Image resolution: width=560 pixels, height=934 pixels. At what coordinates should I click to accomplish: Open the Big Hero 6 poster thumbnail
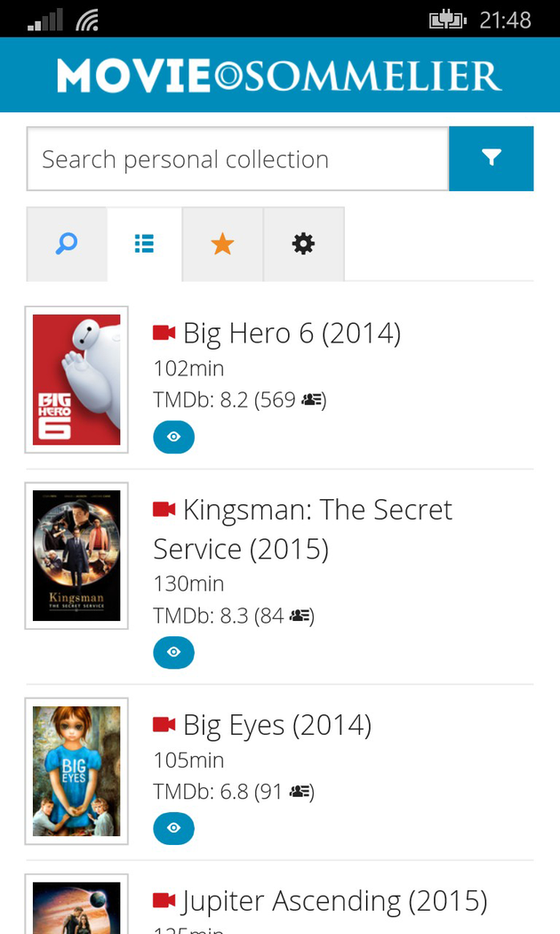coord(76,380)
